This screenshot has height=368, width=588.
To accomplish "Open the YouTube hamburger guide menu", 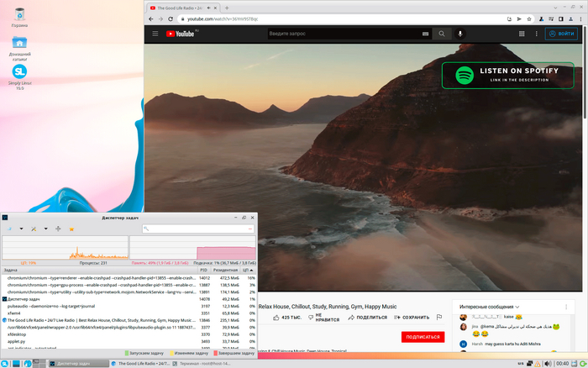I will tap(155, 34).
